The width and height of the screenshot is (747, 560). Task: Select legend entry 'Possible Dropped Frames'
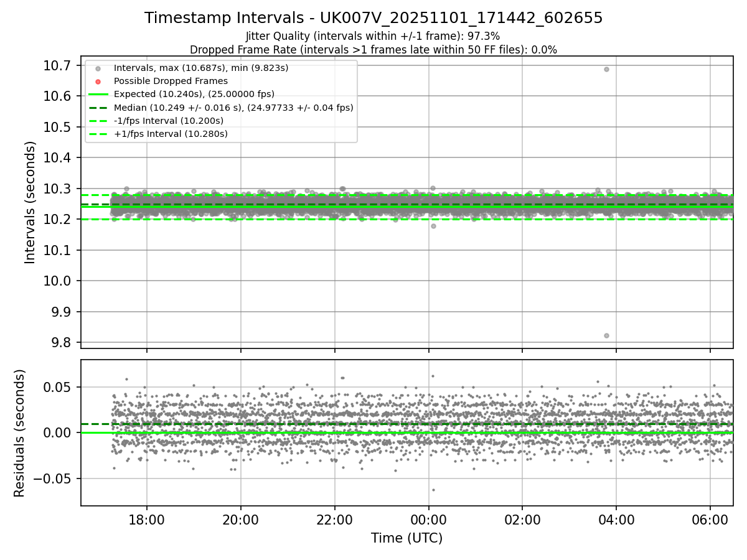pyautogui.click(x=171, y=81)
